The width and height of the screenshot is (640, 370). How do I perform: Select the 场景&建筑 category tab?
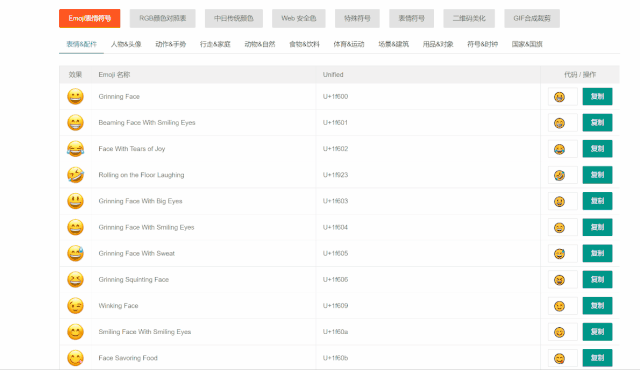393,44
